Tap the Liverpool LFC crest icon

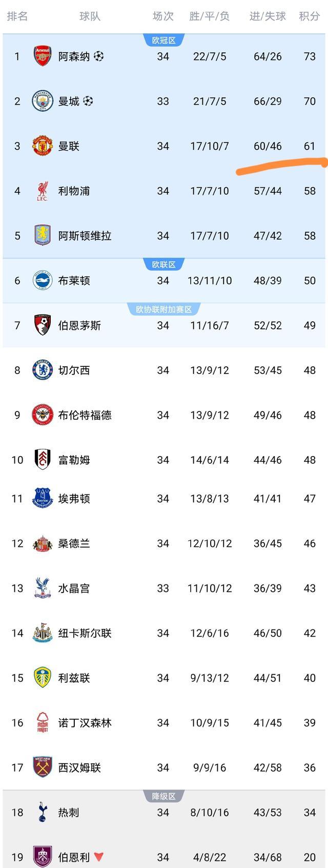tap(43, 191)
